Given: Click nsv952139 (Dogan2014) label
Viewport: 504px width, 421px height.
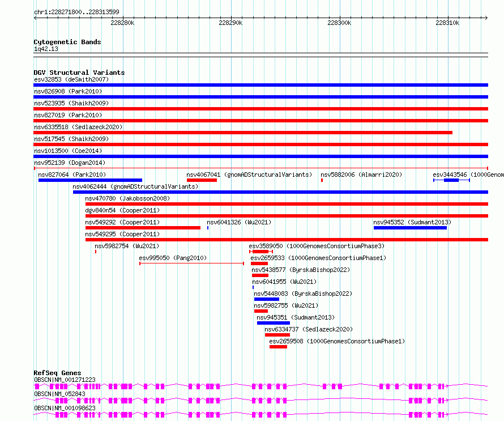Looking at the screenshot, I should click(x=70, y=163).
